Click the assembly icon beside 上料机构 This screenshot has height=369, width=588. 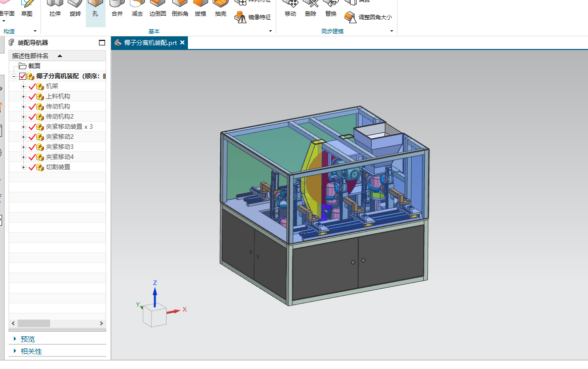point(40,96)
